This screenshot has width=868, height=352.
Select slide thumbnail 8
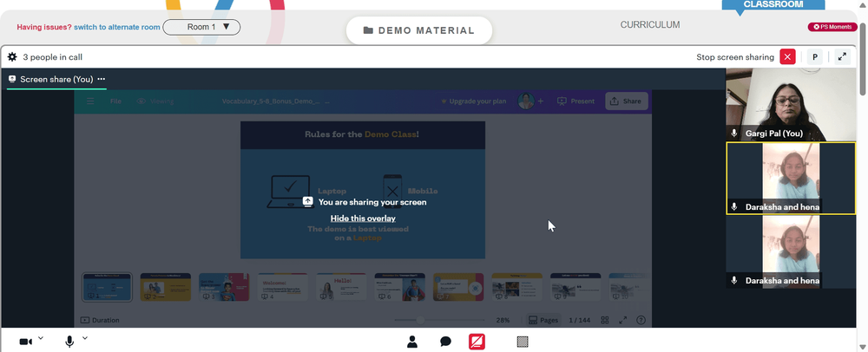click(517, 287)
